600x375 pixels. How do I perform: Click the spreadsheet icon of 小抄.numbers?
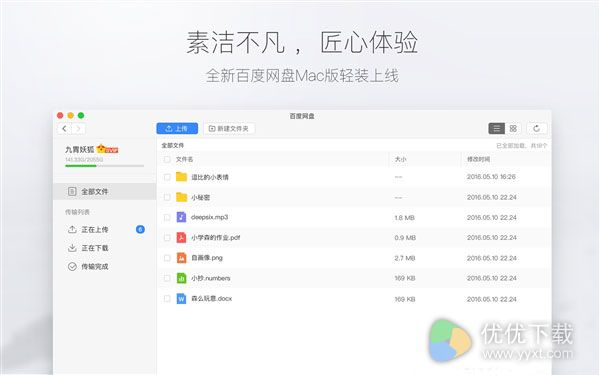181,278
